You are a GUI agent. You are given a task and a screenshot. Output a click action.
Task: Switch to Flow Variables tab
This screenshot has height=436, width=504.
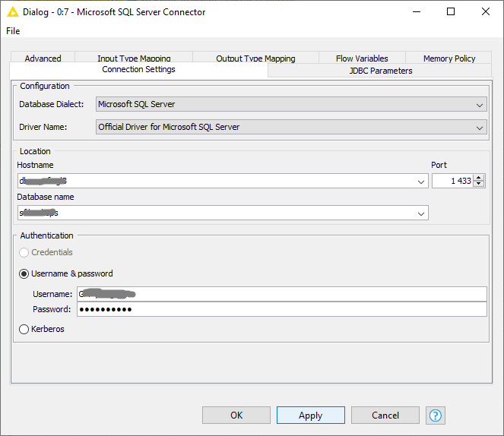pyautogui.click(x=362, y=58)
